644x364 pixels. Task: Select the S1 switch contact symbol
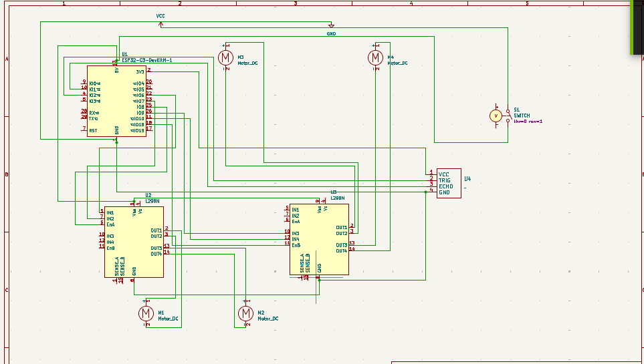(508, 116)
